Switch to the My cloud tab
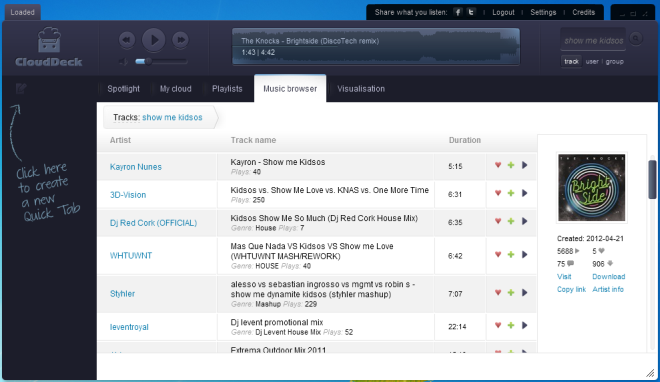 click(176, 89)
